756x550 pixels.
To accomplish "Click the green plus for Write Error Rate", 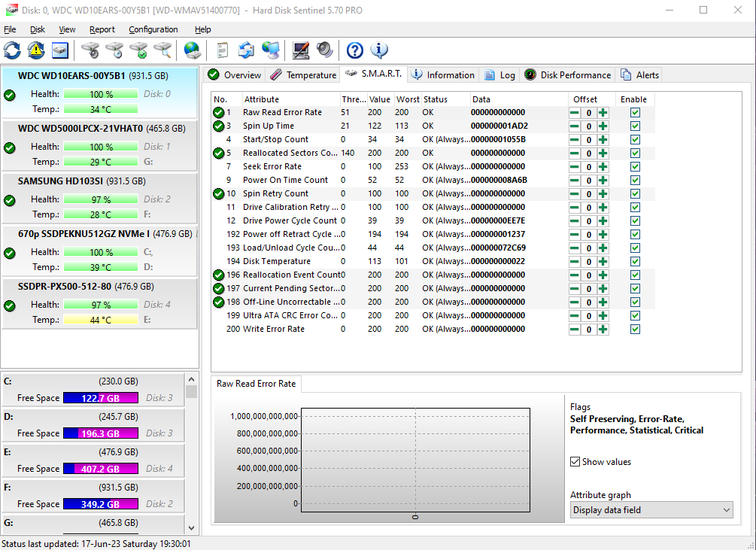I will 603,330.
